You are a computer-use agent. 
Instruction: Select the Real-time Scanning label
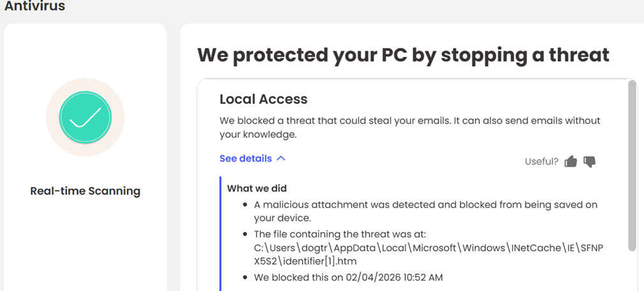tap(86, 191)
